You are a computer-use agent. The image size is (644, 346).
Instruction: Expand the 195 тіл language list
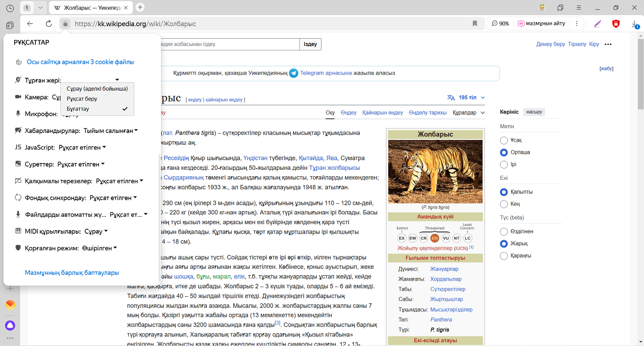(x=466, y=98)
